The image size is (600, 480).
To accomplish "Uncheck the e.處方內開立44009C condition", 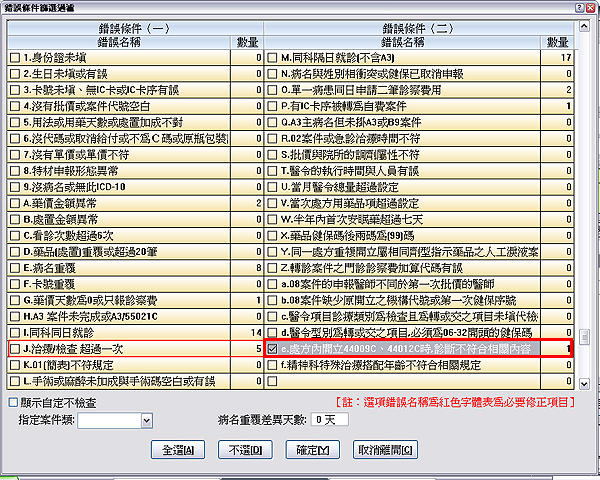I will tap(274, 348).
